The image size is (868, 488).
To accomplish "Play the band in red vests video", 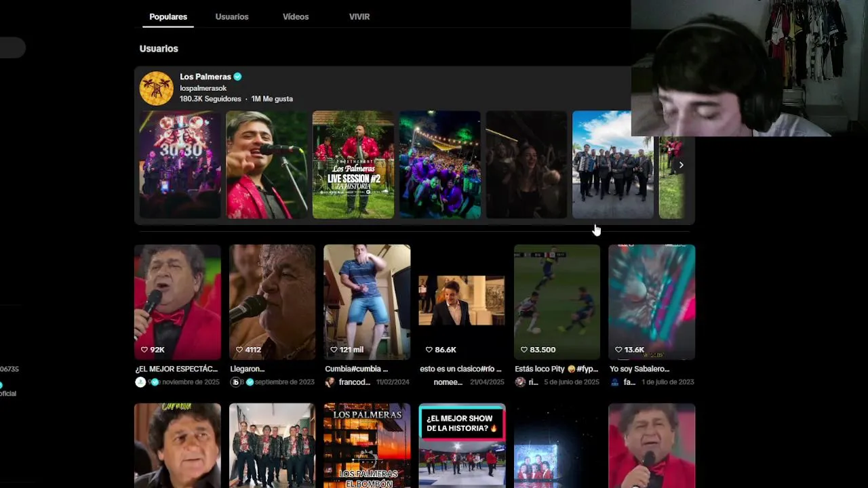I will coord(273,445).
